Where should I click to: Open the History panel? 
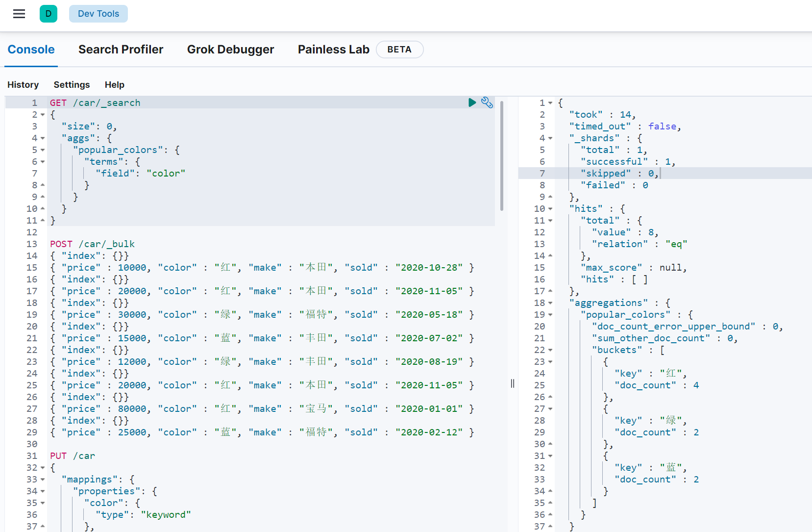(x=23, y=85)
